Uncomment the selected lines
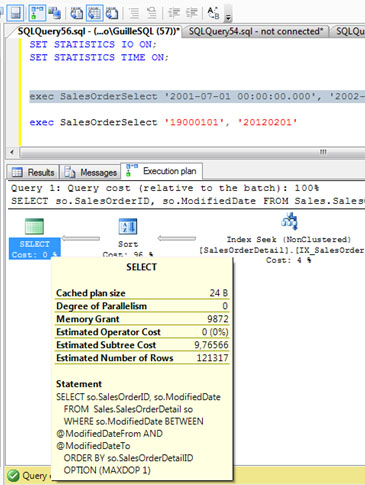Viewport: 365px width, 485px height. [x=152, y=13]
